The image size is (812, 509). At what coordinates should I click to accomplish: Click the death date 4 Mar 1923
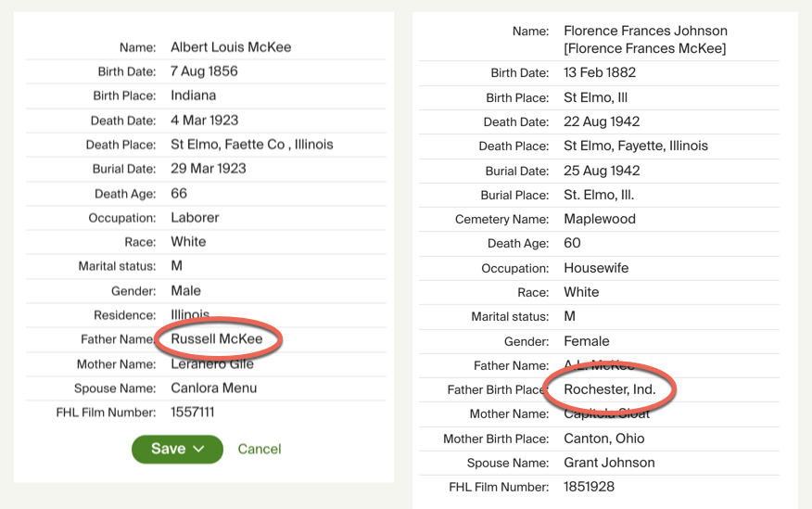204,120
